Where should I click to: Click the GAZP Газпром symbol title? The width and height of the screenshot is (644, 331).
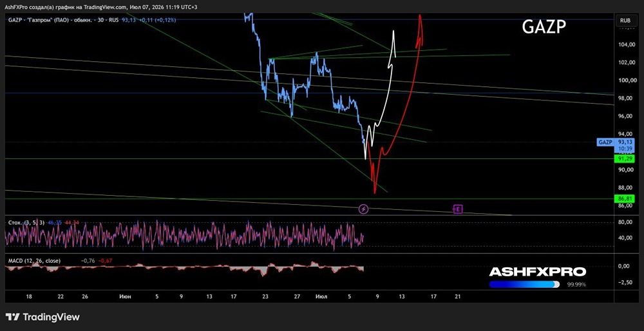pyautogui.click(x=49, y=20)
